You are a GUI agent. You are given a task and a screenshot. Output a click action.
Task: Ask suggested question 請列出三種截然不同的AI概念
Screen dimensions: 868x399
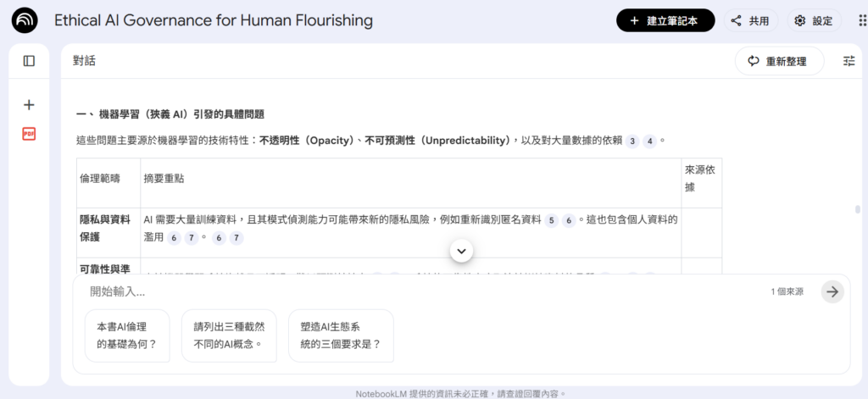pos(229,335)
